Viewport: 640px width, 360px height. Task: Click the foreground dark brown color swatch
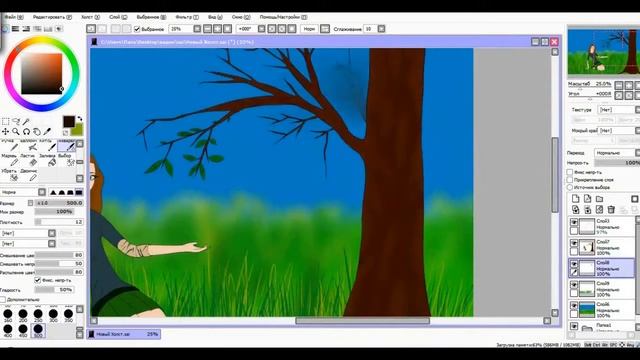tap(69, 121)
